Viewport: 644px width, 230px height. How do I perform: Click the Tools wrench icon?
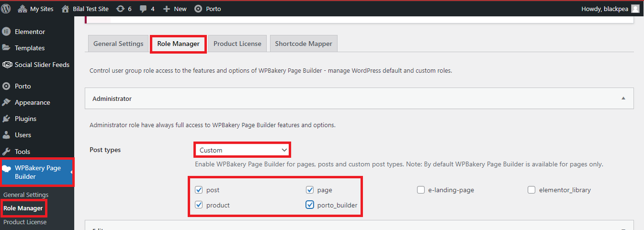(x=7, y=151)
